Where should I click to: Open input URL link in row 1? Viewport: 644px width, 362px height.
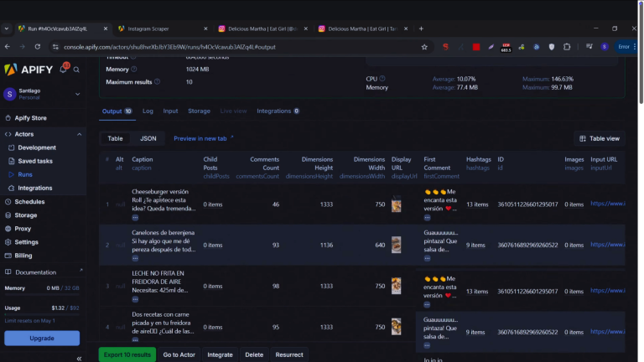coord(608,204)
